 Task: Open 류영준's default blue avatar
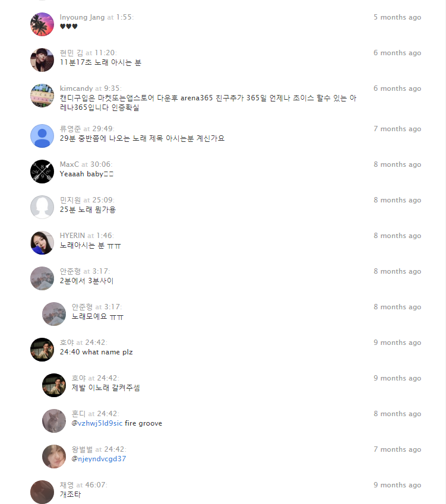pos(42,136)
